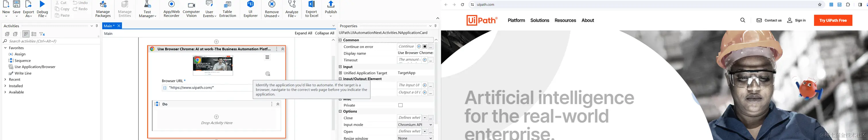Image resolution: width=868 pixels, height=140 pixels.
Task: Open the Input mode Chromium API dropdown
Action: (x=415, y=125)
